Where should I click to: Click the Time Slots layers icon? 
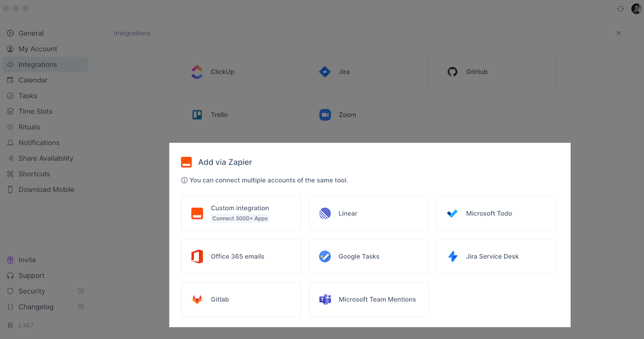(10, 111)
